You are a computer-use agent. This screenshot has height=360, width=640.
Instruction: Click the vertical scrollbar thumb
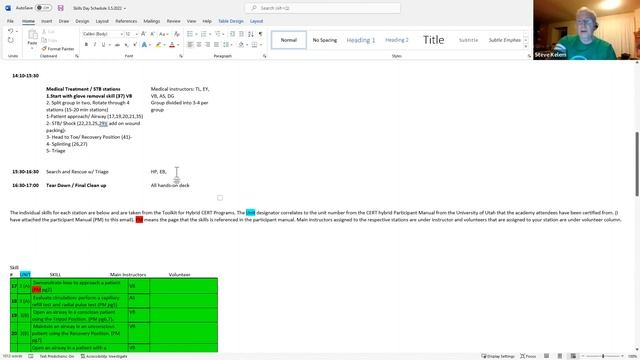637,164
